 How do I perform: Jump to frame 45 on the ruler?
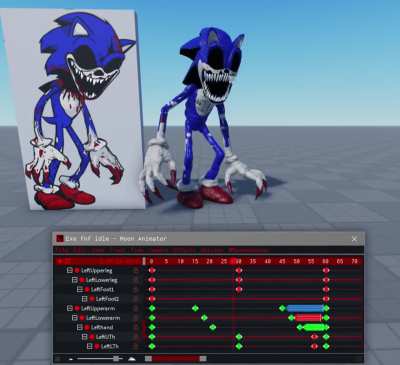[282, 261]
